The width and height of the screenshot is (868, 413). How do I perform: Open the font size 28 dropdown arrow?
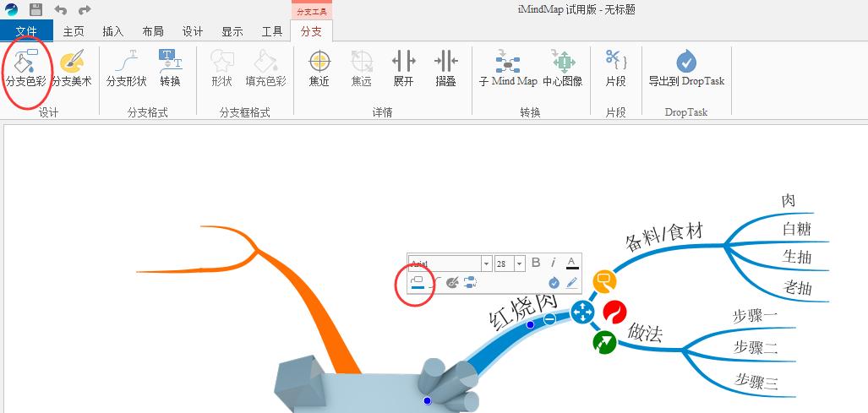(x=519, y=264)
